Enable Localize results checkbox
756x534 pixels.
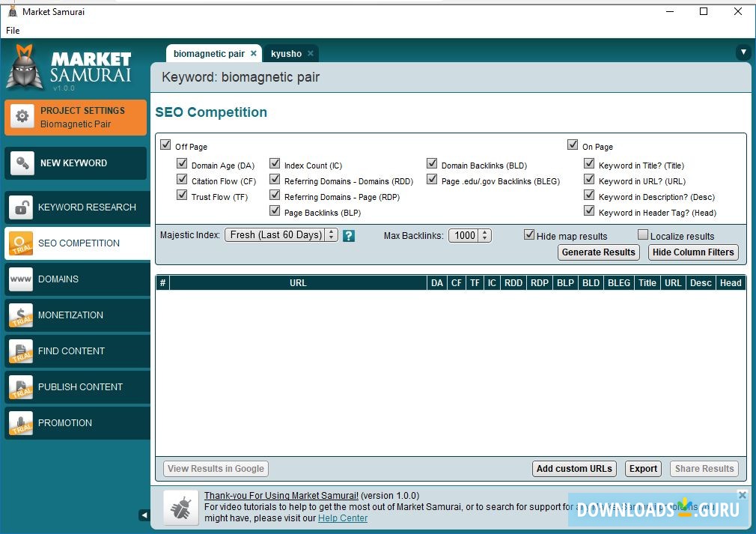643,234
